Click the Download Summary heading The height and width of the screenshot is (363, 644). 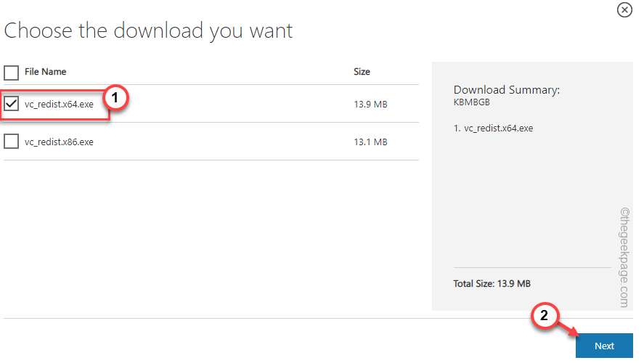click(507, 90)
